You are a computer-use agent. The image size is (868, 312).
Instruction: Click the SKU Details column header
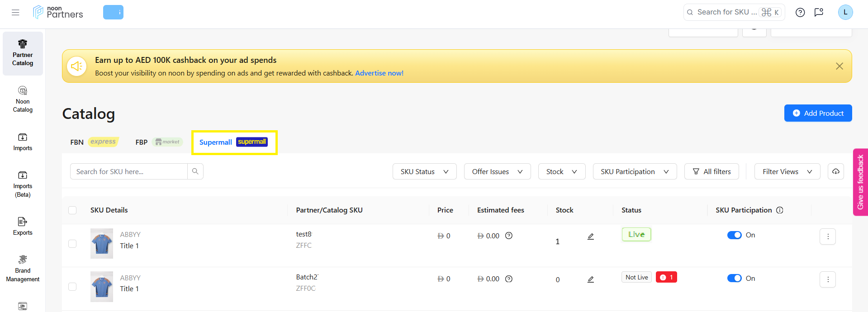coord(109,210)
